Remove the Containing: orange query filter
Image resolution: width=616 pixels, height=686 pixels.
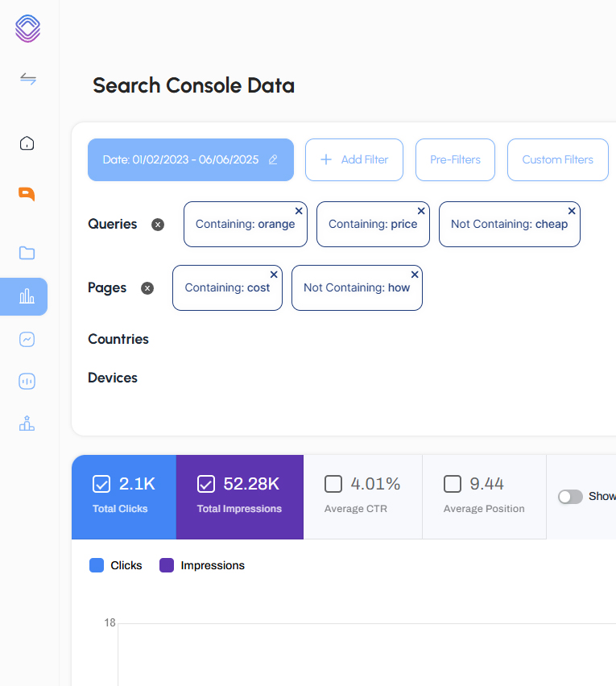click(x=299, y=210)
